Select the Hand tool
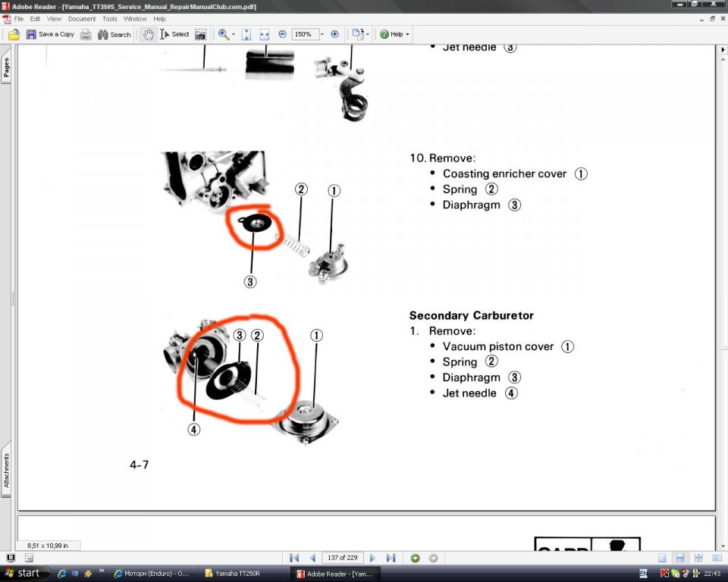This screenshot has width=728, height=582. point(148,34)
